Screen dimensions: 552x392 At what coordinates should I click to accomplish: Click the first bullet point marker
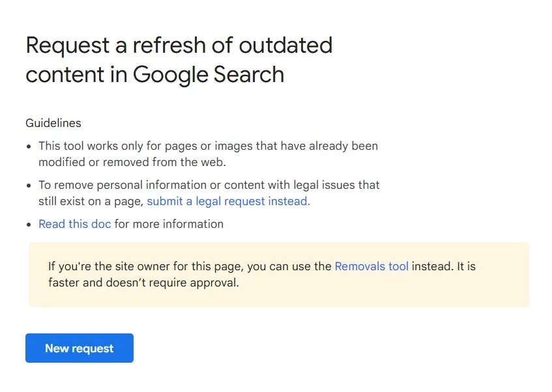pos(29,146)
